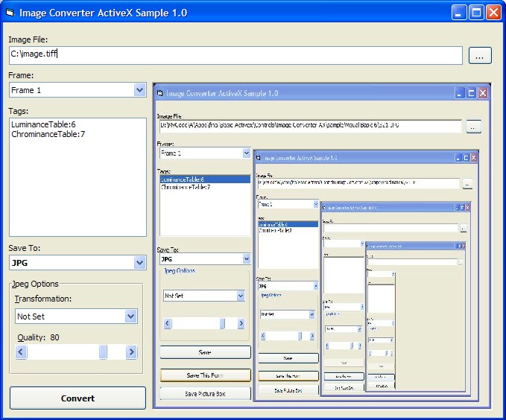Image resolution: width=506 pixels, height=420 pixels.
Task: Click Save Picture Box in the picture preview
Action: [x=205, y=394]
